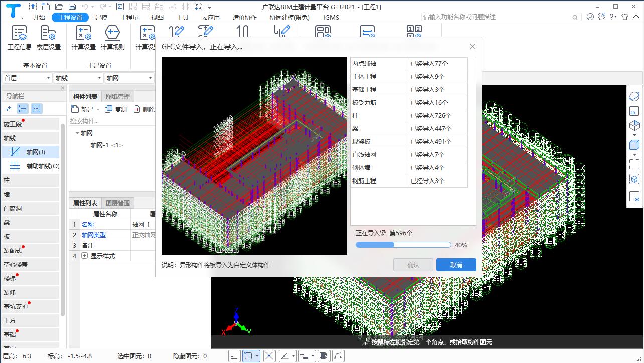Image resolution: width=644 pixels, height=363 pixels.
Task: Click the 3D cube view icon on the right toolbar
Action: click(x=634, y=125)
